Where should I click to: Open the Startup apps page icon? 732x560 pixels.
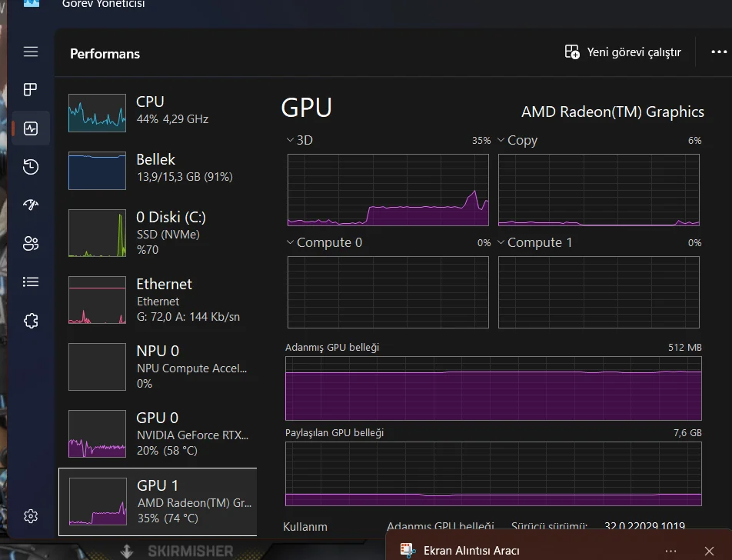point(31,205)
